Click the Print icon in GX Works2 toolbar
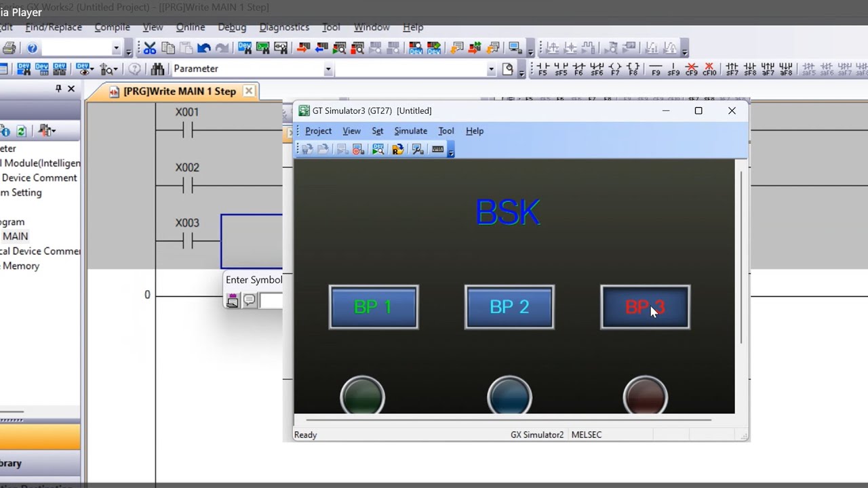 9,48
